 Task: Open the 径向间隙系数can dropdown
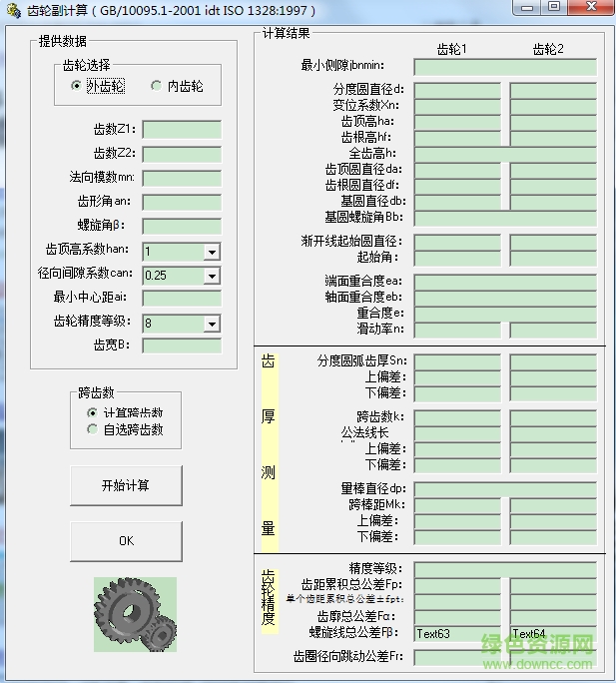[212, 276]
